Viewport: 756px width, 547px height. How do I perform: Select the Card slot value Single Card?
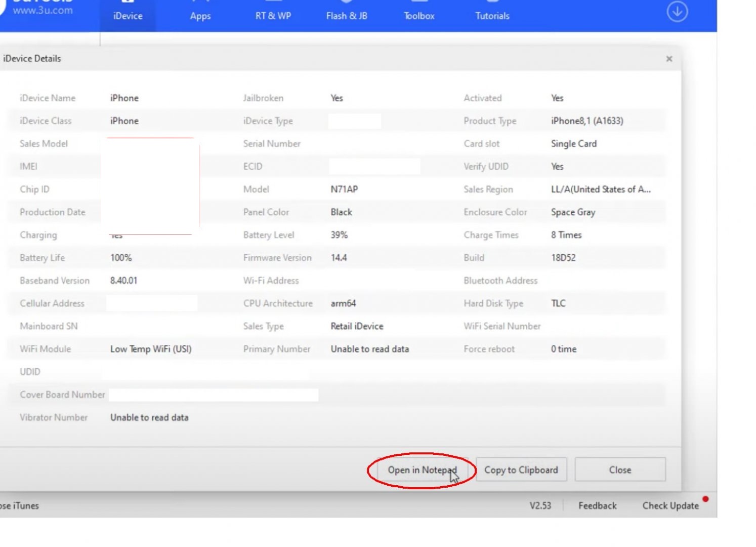click(574, 144)
